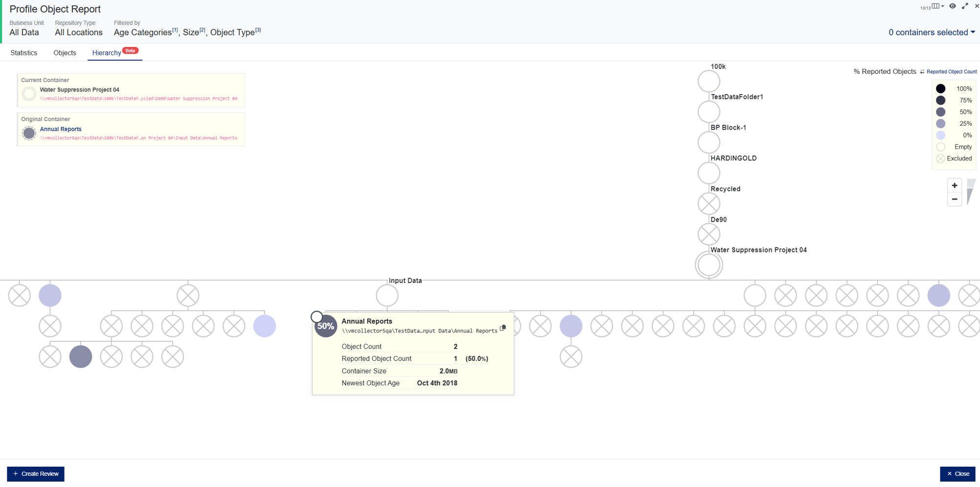
Task: Zoom out of the hierarchy map
Action: (x=955, y=199)
